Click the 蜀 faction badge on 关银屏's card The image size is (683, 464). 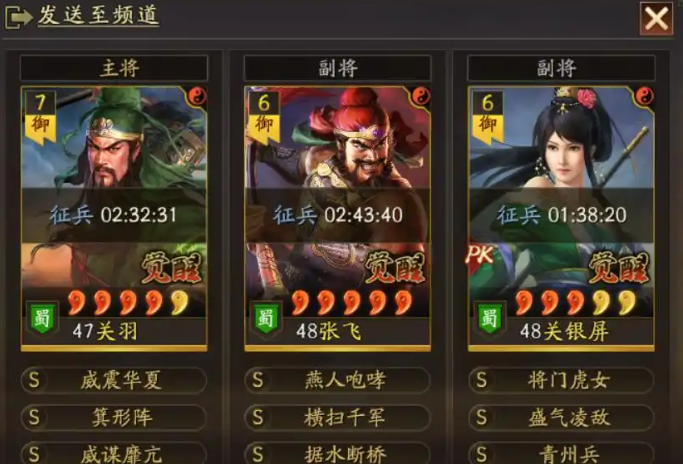click(490, 318)
